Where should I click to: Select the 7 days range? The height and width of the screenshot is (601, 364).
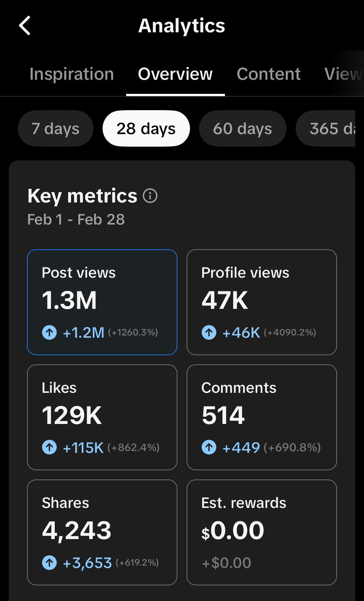(x=55, y=128)
